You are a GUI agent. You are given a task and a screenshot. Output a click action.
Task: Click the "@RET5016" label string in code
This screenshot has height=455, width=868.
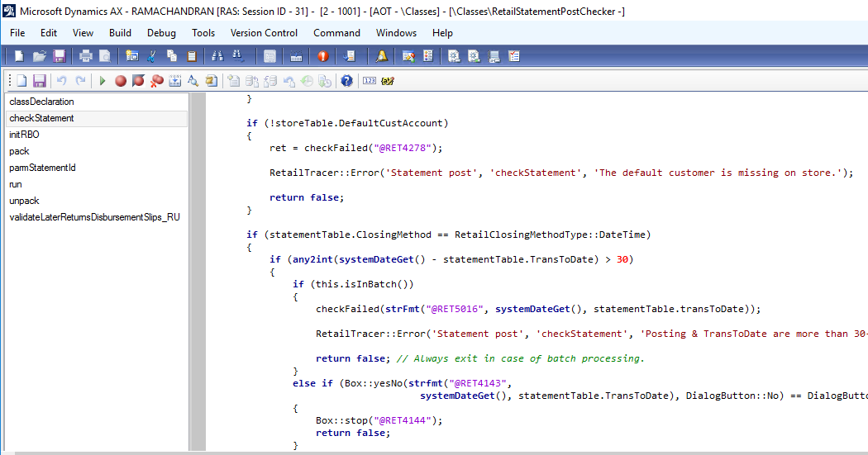tap(455, 309)
